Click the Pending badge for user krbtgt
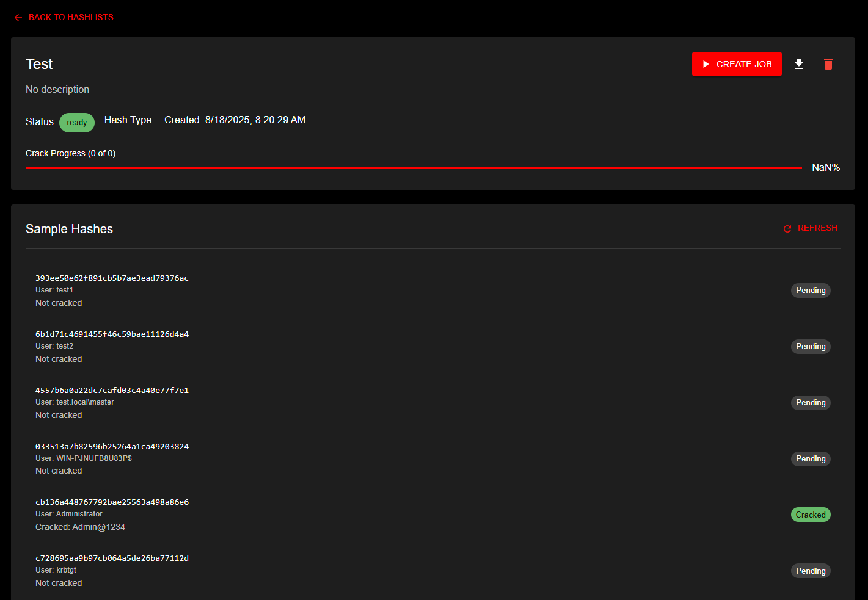 811,570
